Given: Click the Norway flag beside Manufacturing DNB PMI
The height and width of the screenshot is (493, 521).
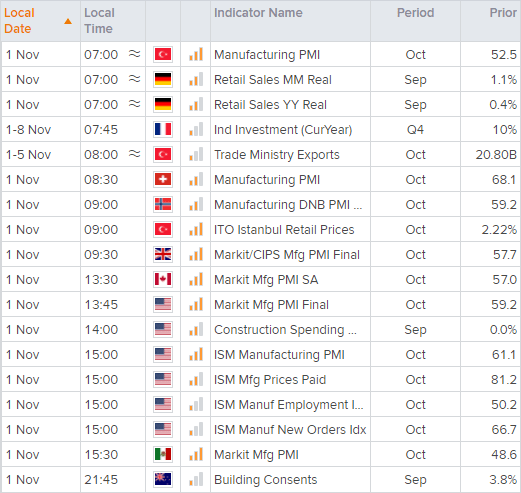Looking at the screenshot, I should click(163, 204).
